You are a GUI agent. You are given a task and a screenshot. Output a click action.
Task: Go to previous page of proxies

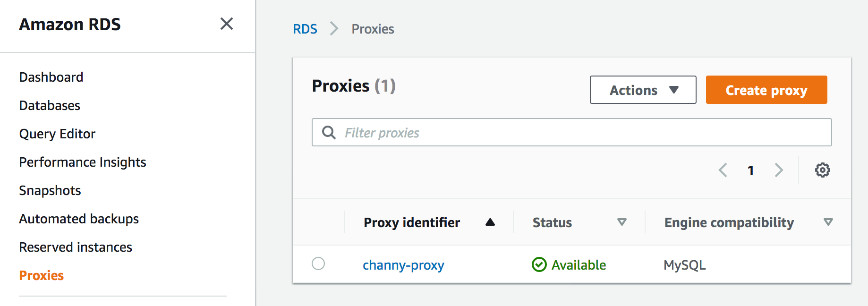click(x=723, y=170)
